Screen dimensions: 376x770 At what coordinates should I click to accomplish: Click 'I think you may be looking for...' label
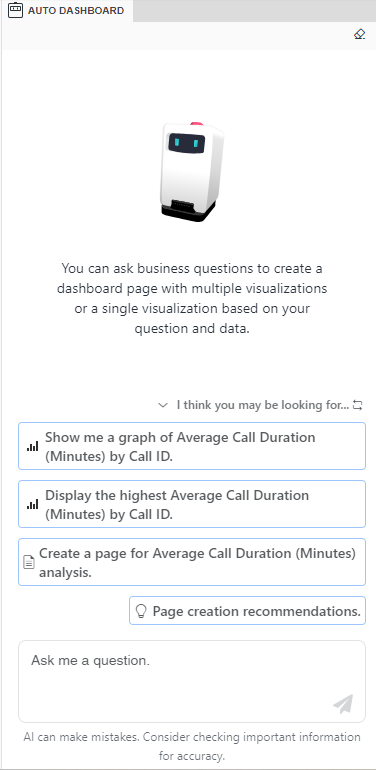pyautogui.click(x=263, y=406)
